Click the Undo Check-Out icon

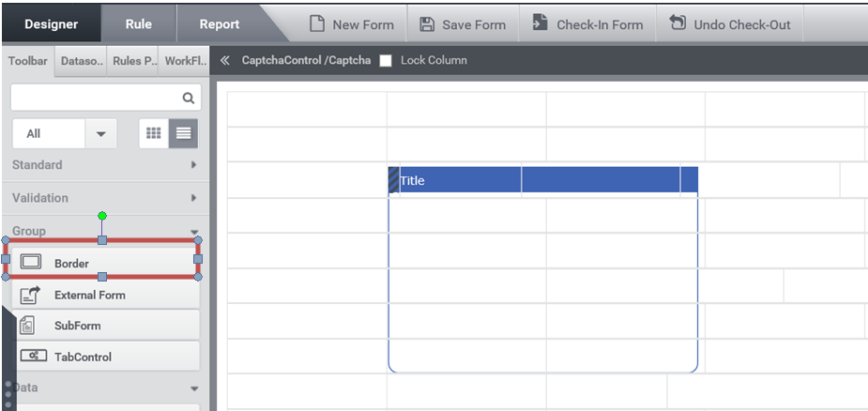[x=677, y=23]
